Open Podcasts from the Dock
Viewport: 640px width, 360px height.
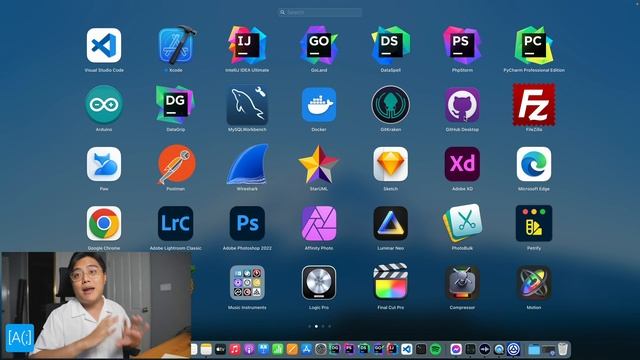point(249,349)
